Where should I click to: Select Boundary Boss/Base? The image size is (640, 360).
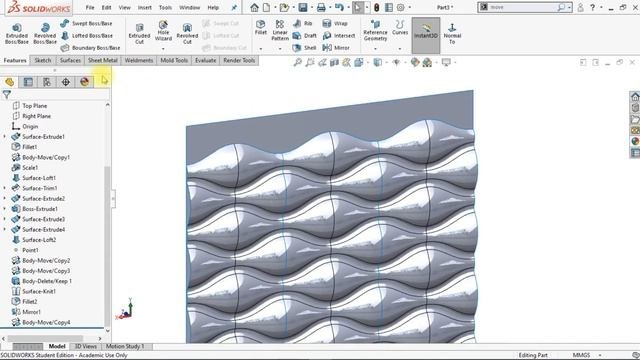click(x=91, y=48)
